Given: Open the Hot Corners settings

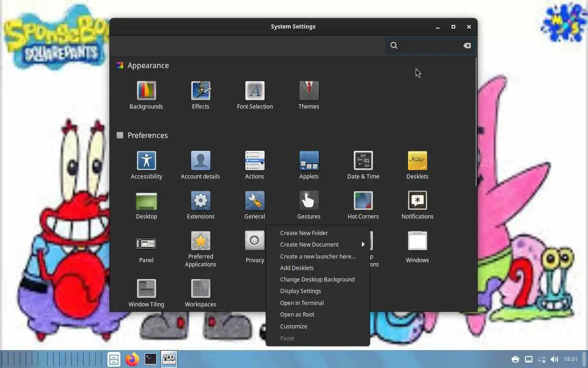Looking at the screenshot, I should click(x=363, y=205).
